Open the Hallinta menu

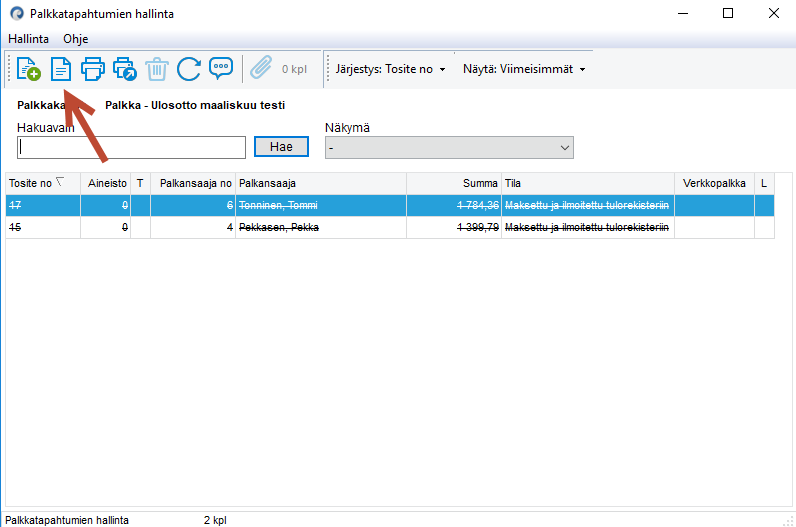(28, 39)
